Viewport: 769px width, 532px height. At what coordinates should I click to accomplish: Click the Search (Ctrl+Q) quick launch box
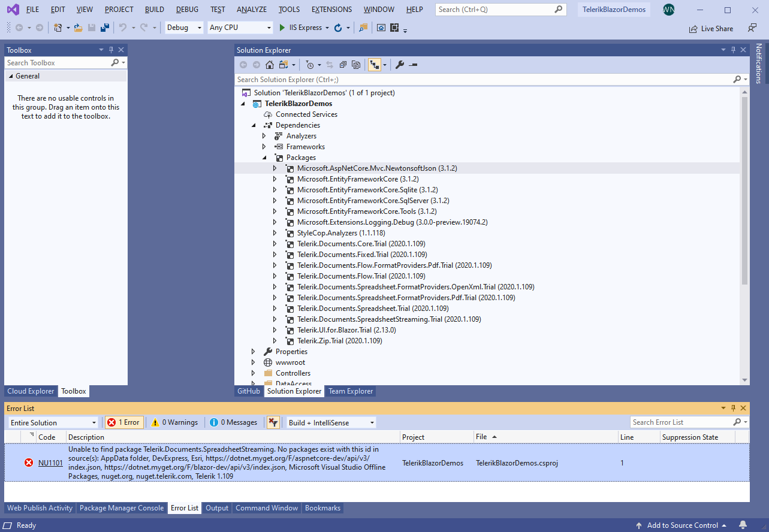point(500,10)
